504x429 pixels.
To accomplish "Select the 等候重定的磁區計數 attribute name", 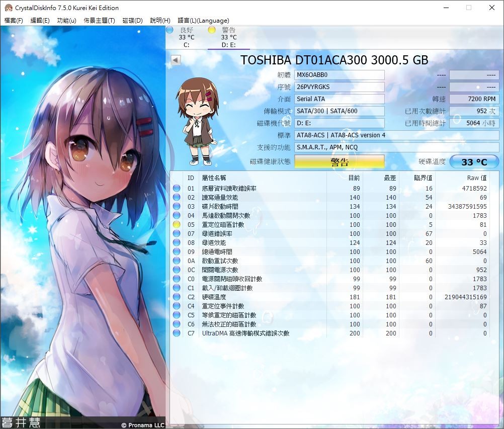I will [x=229, y=315].
